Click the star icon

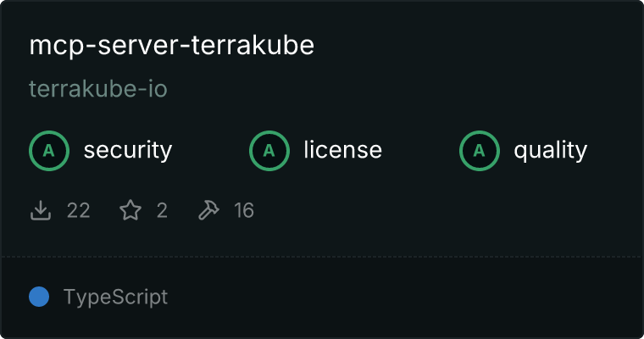coord(130,210)
